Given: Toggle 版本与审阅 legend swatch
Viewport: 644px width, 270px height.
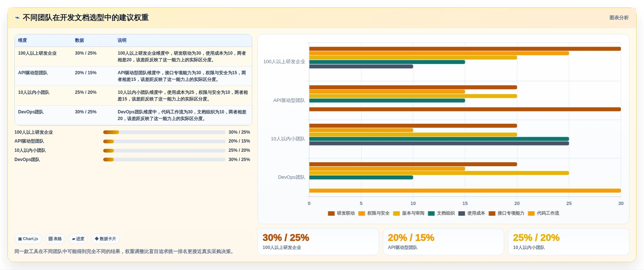Looking at the screenshot, I should [x=396, y=213].
